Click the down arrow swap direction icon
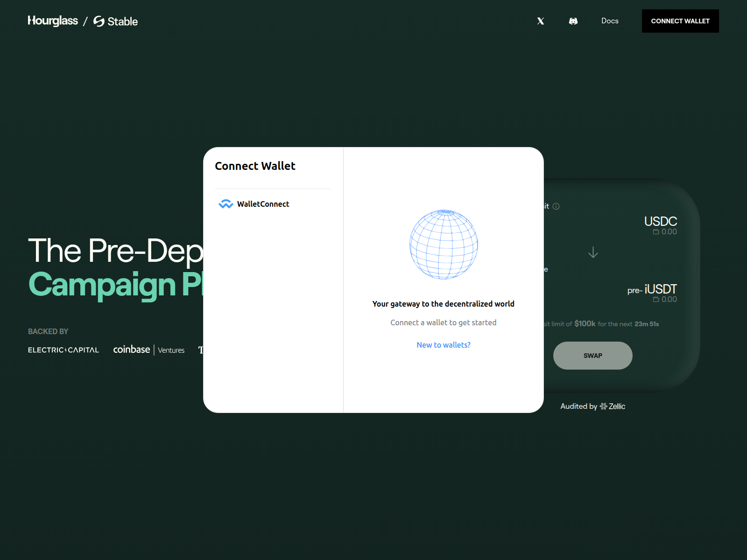The image size is (747, 560). pyautogui.click(x=593, y=252)
